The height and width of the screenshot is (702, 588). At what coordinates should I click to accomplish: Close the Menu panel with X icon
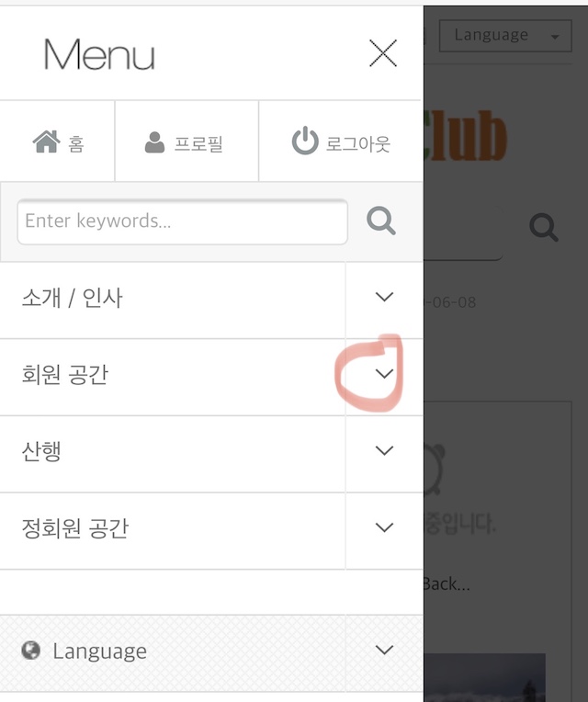pos(383,53)
